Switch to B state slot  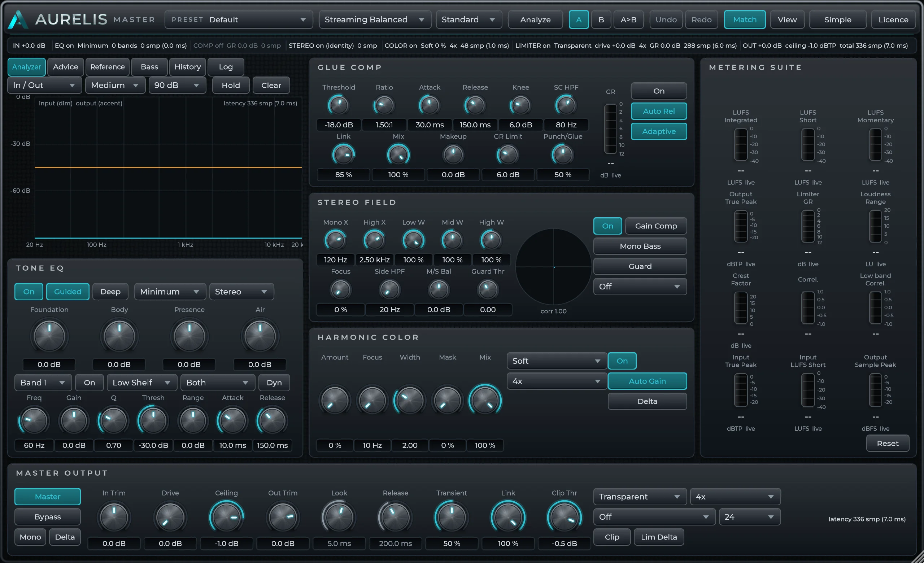[601, 19]
